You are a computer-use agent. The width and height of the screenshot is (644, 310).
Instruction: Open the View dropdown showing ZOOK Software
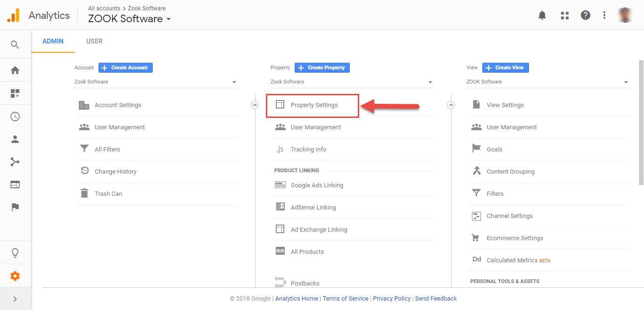click(x=548, y=82)
